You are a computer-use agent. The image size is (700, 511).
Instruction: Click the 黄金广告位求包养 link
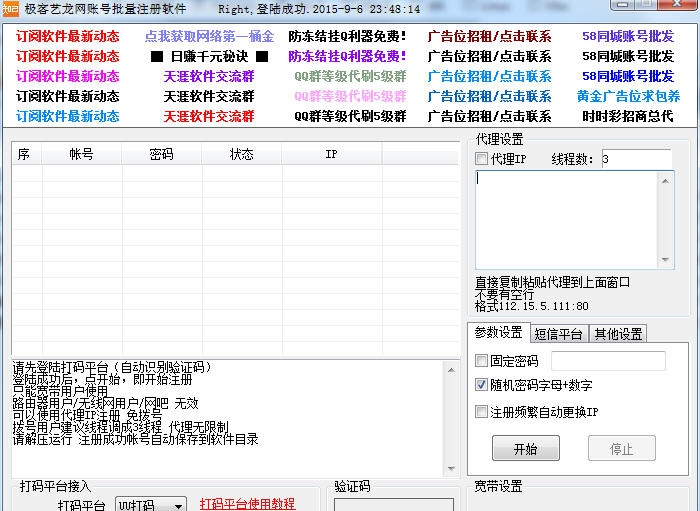tap(628, 96)
